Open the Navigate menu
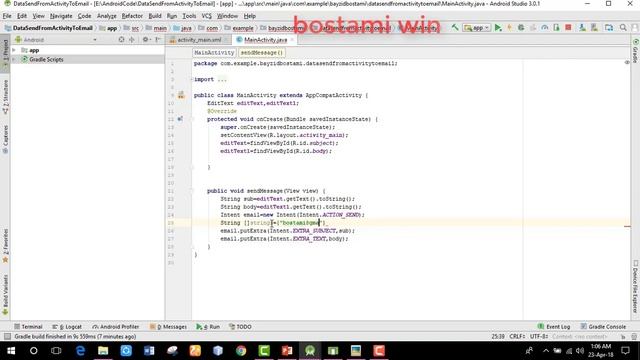This screenshot has height=360, width=640. click(61, 16)
